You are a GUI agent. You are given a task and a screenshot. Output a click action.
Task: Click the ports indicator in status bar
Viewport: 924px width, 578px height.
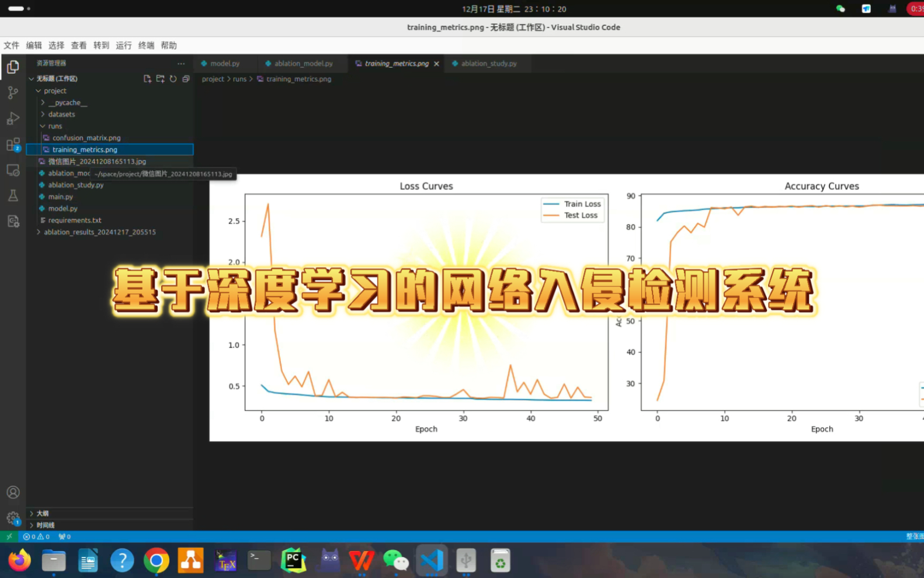[65, 537]
